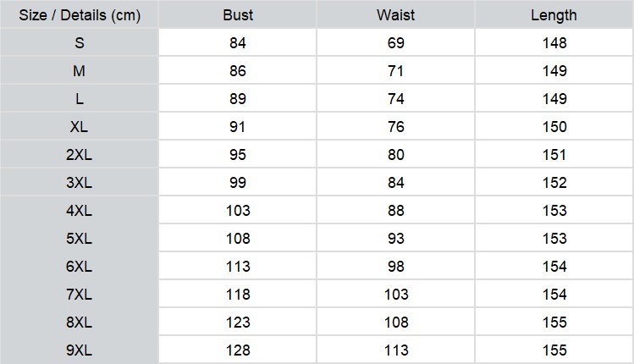Click the Waist column header
634x364 pixels.
click(396, 15)
